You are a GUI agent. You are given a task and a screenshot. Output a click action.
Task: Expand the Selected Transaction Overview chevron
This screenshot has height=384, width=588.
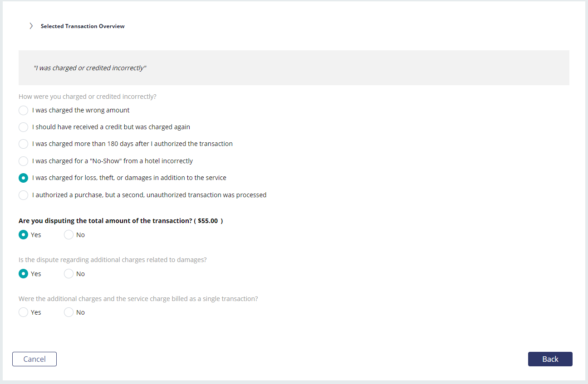point(31,26)
